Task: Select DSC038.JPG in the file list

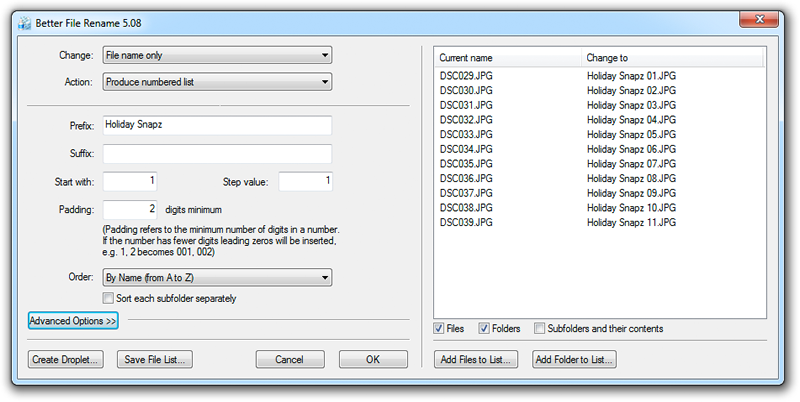Action: (466, 208)
